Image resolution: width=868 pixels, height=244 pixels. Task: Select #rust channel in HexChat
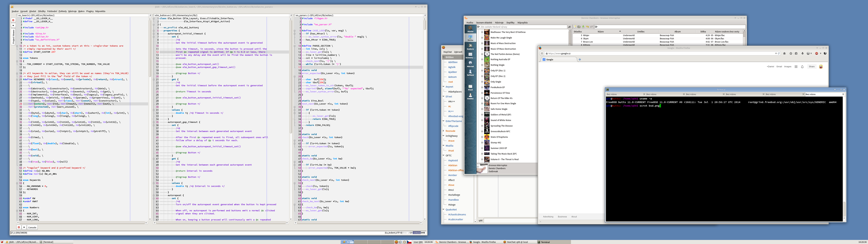tap(451, 151)
